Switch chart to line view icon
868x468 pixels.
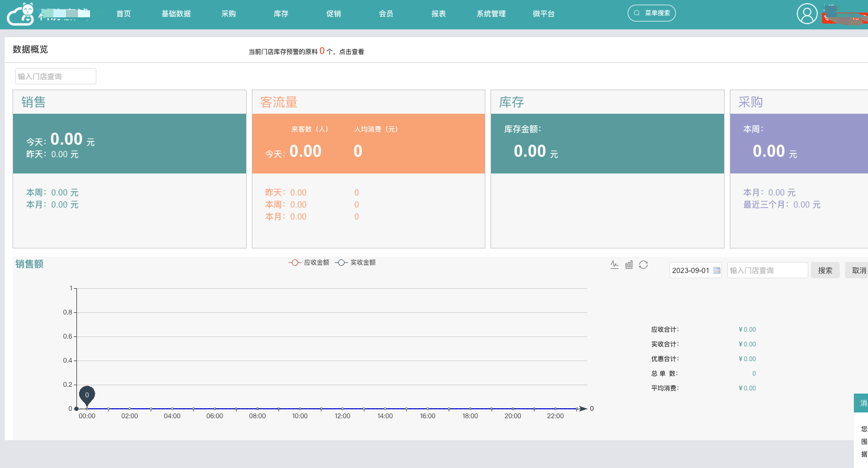pyautogui.click(x=615, y=265)
